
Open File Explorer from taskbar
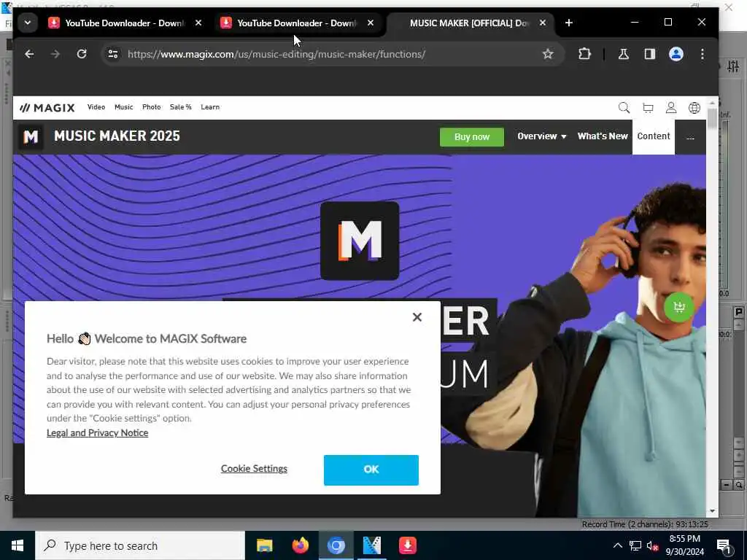264,545
